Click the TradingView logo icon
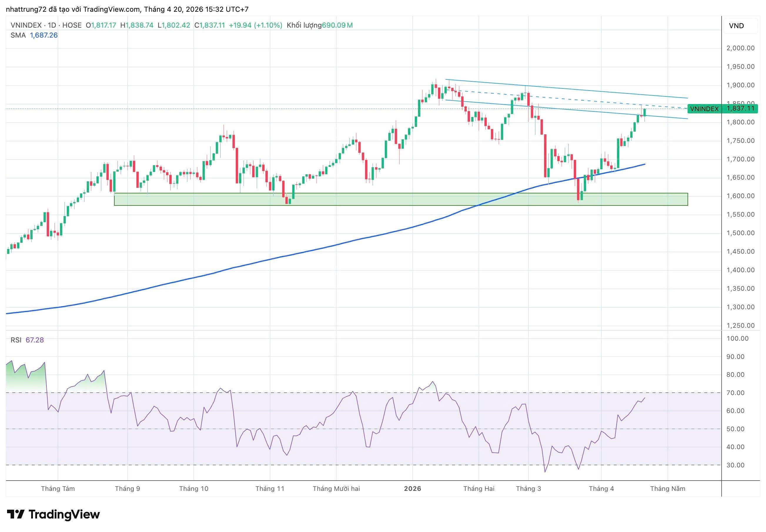Screen dimensions: 766x532 pyautogui.click(x=15, y=514)
